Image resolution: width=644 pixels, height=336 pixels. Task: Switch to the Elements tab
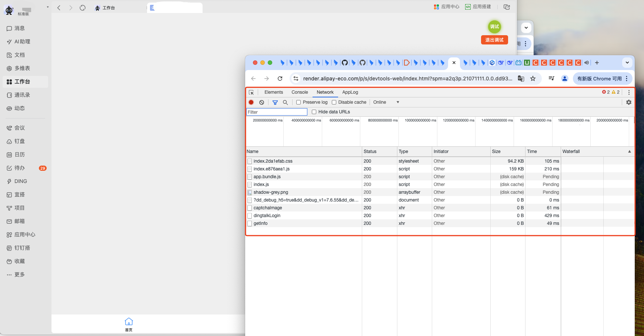(x=274, y=92)
